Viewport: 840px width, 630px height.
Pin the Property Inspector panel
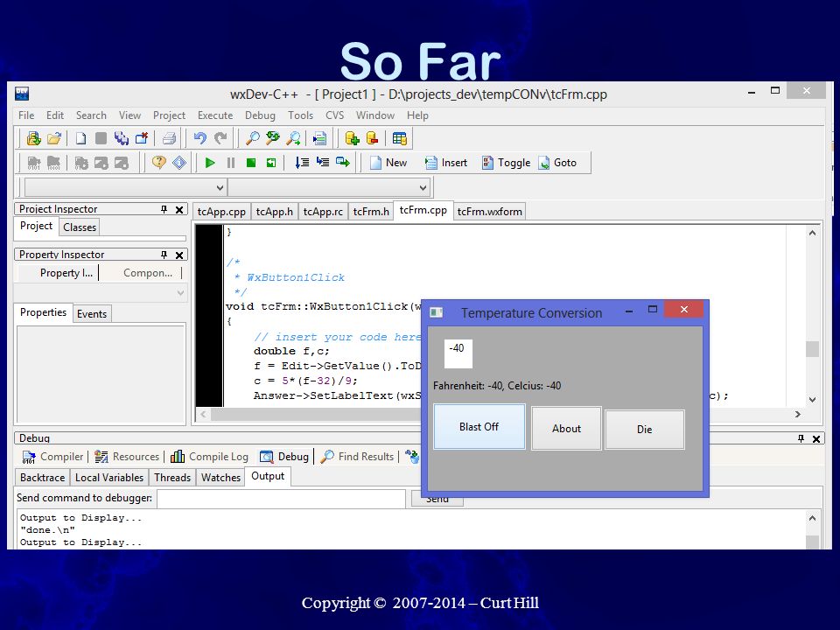[164, 255]
